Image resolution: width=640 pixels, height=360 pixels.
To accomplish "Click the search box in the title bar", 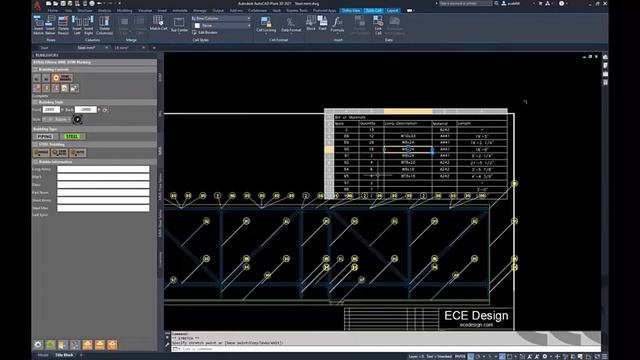I will click(466, 3).
